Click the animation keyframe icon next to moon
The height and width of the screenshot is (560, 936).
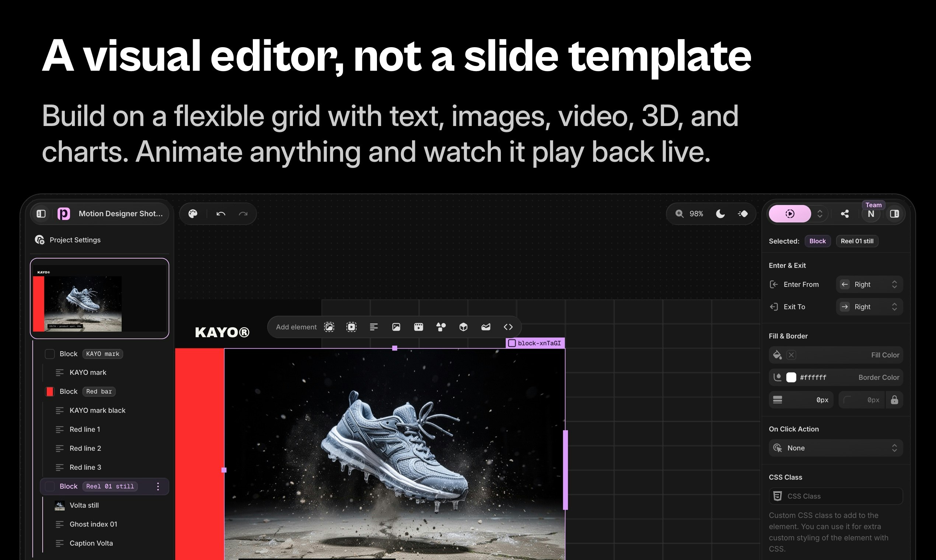click(743, 214)
